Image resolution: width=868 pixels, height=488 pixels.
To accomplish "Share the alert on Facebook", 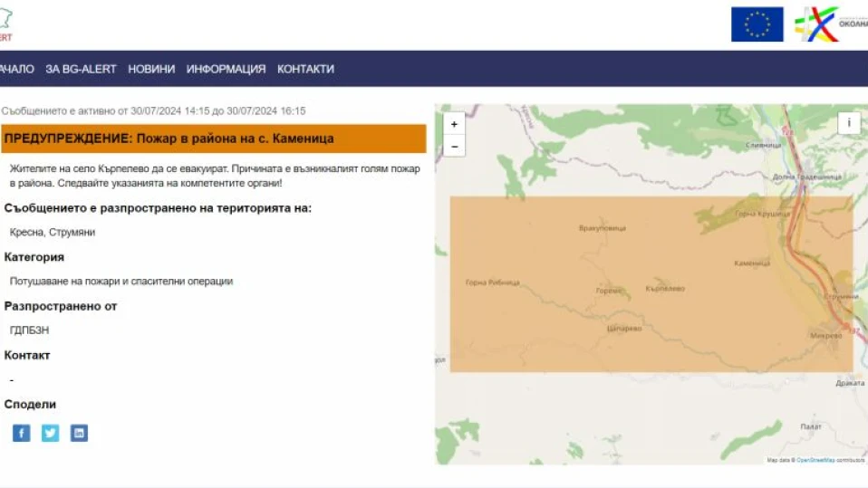I will [22, 433].
